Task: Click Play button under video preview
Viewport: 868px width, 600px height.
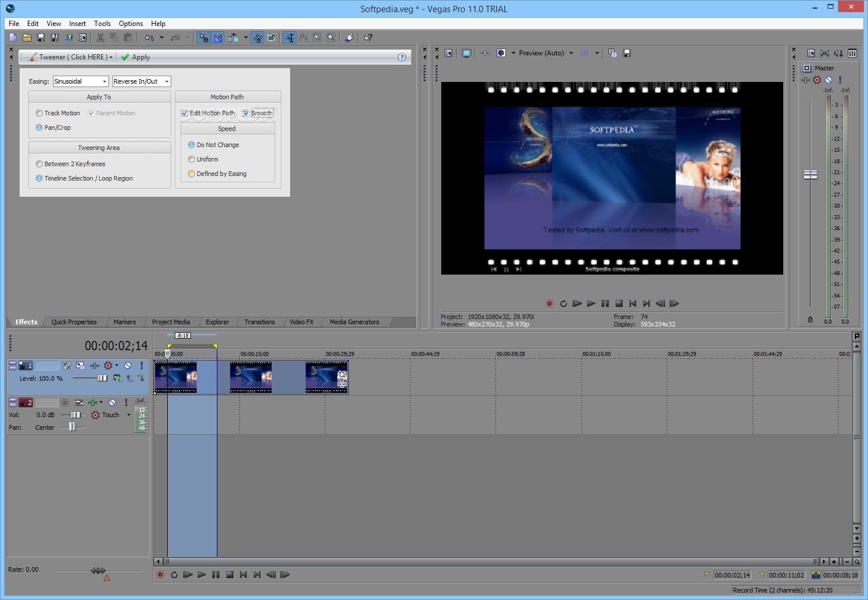Action: (x=591, y=303)
